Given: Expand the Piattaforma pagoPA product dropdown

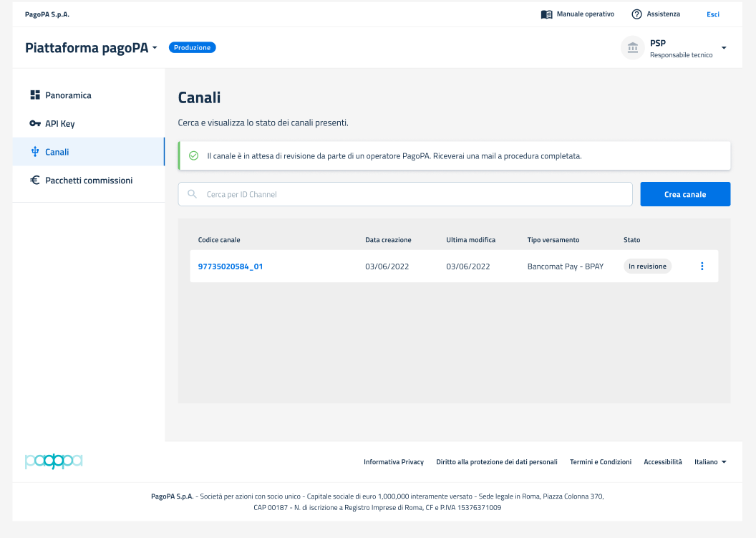Looking at the screenshot, I should pos(154,48).
